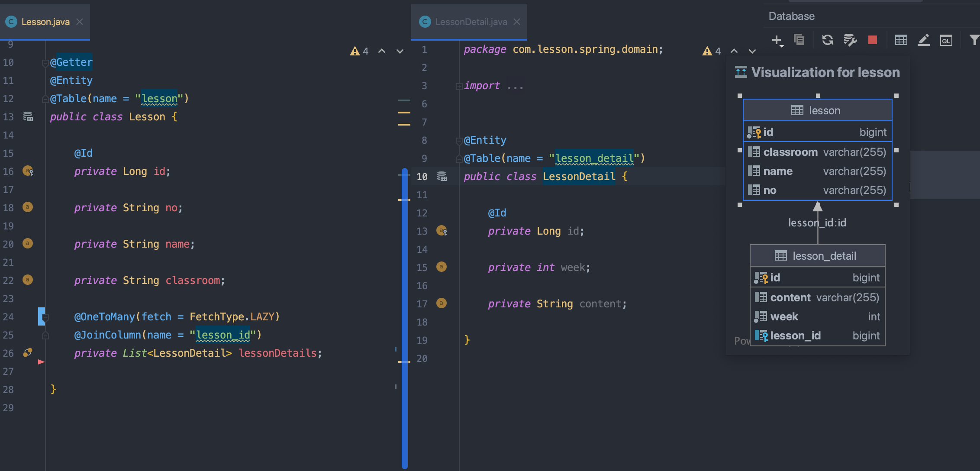Jump to next warning in Lesson.java
This screenshot has height=471, width=980.
[400, 51]
